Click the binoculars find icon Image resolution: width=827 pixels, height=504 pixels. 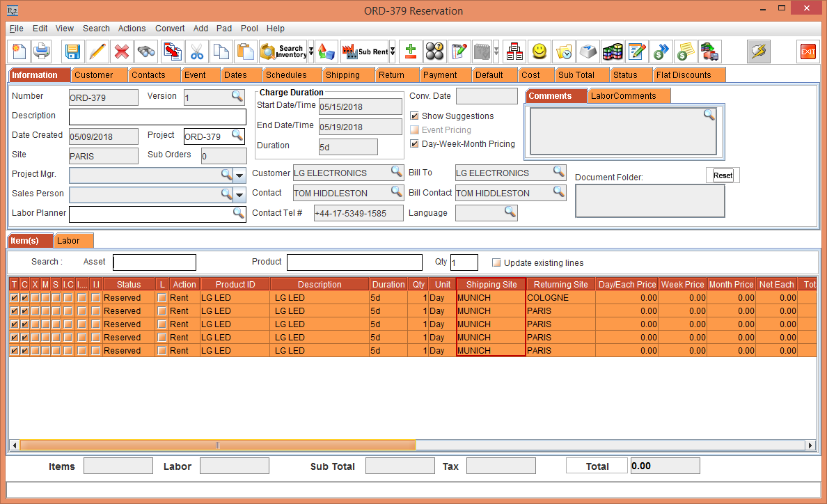[146, 52]
